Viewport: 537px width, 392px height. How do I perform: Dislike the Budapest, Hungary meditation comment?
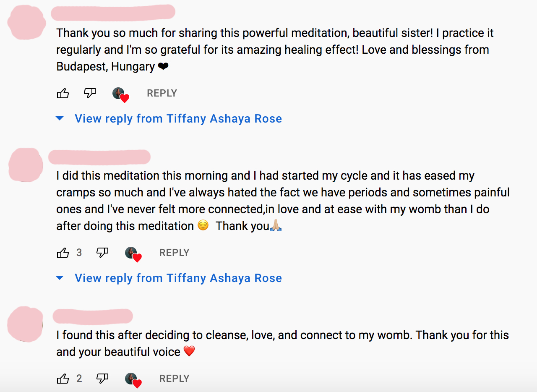coord(90,93)
